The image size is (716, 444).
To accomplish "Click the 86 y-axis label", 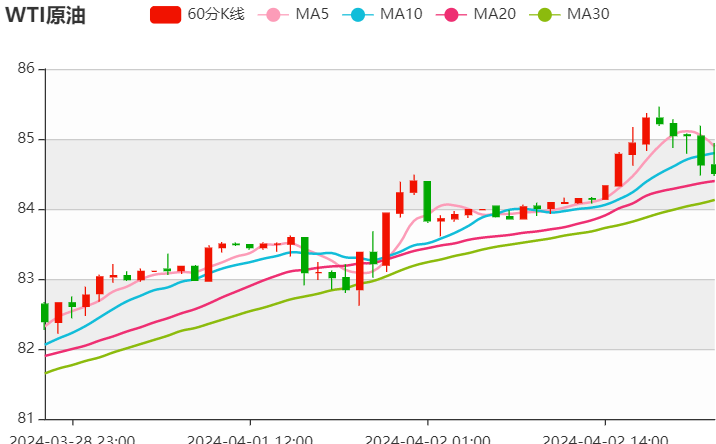I will pyautogui.click(x=26, y=69).
